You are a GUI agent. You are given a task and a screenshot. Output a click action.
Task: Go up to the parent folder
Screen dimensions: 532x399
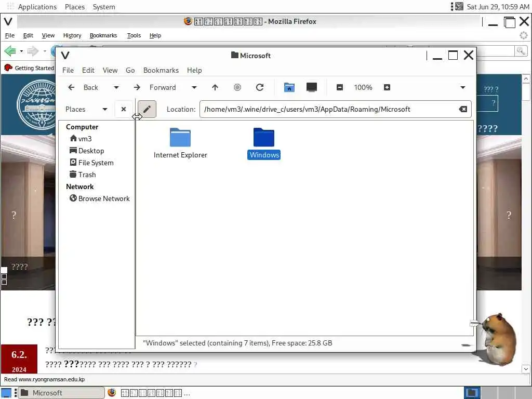pos(215,87)
